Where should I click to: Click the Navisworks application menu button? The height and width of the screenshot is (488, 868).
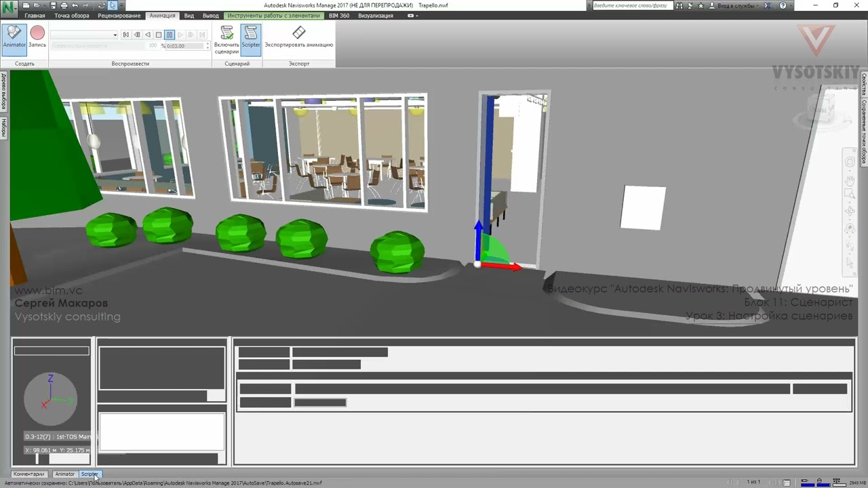(x=9, y=8)
